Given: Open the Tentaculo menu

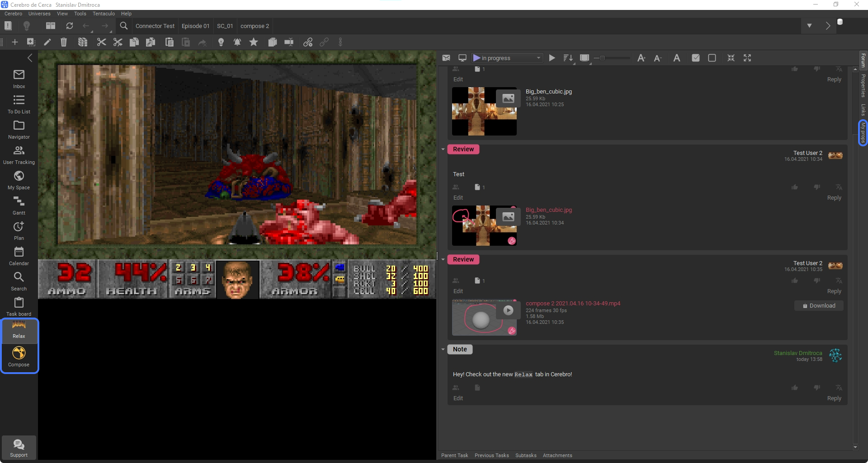Looking at the screenshot, I should [104, 14].
